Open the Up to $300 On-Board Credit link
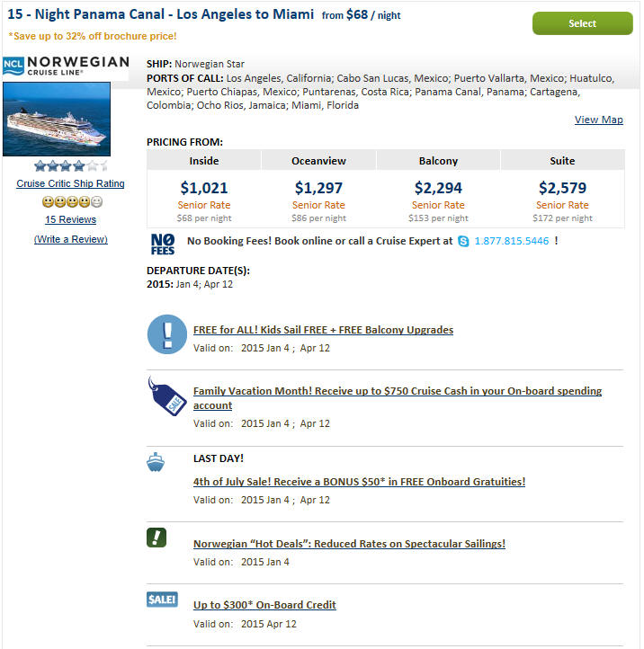 pos(264,605)
